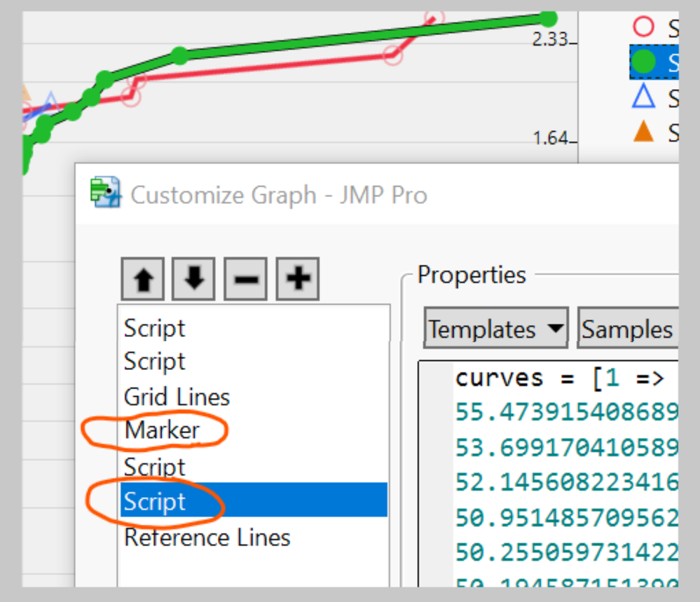Click the 2.33 axis tick label

coord(551,39)
